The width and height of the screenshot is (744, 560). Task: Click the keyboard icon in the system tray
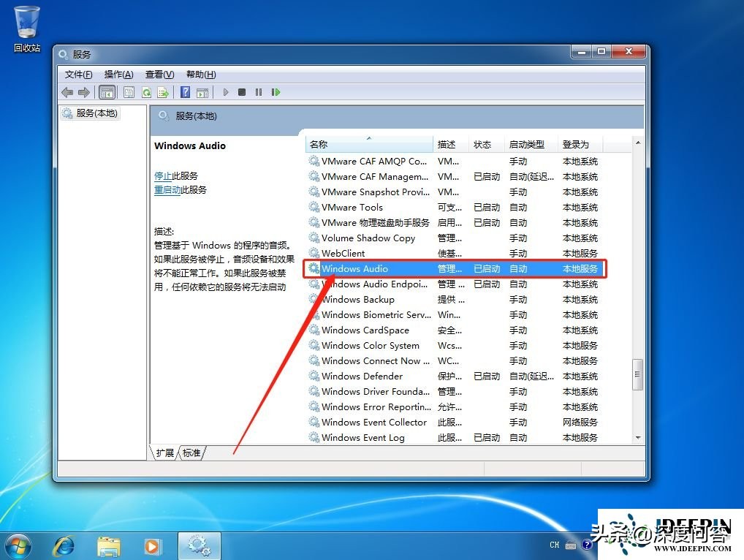(571, 545)
